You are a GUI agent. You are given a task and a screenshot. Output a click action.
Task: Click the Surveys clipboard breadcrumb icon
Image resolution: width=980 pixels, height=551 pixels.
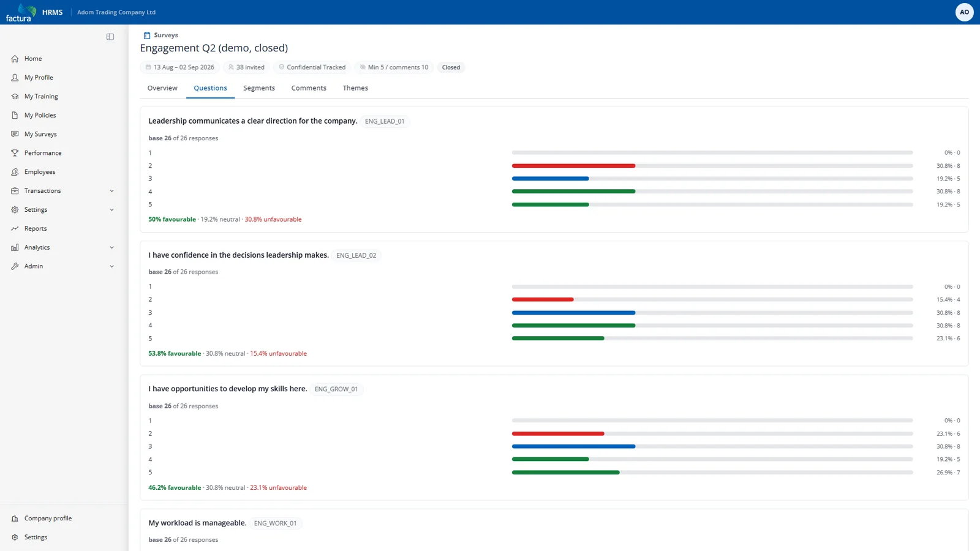tap(147, 36)
